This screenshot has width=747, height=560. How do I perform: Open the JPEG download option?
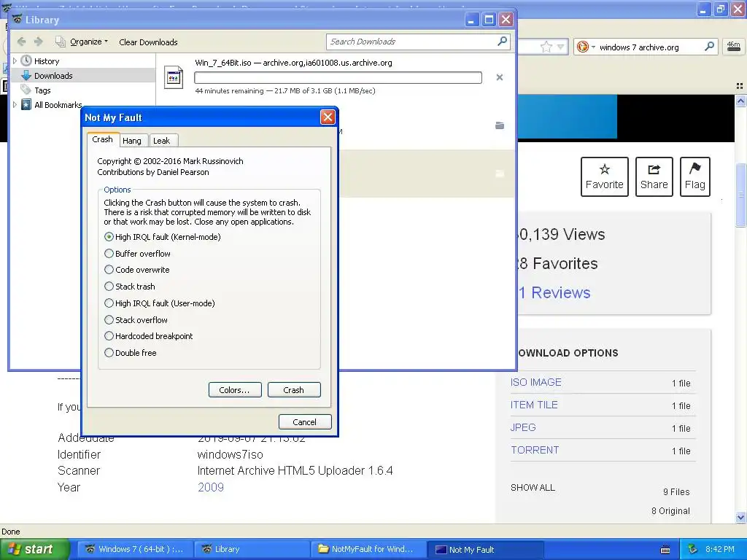click(x=523, y=427)
